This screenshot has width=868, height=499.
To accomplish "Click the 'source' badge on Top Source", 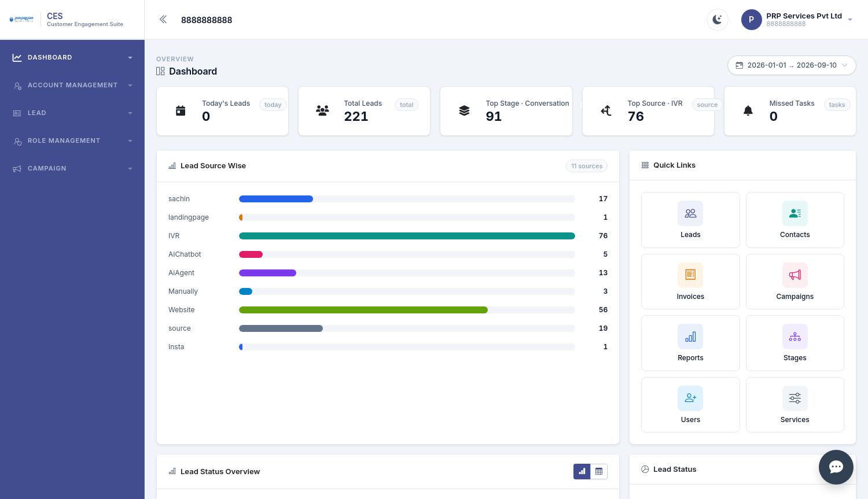I will point(707,105).
